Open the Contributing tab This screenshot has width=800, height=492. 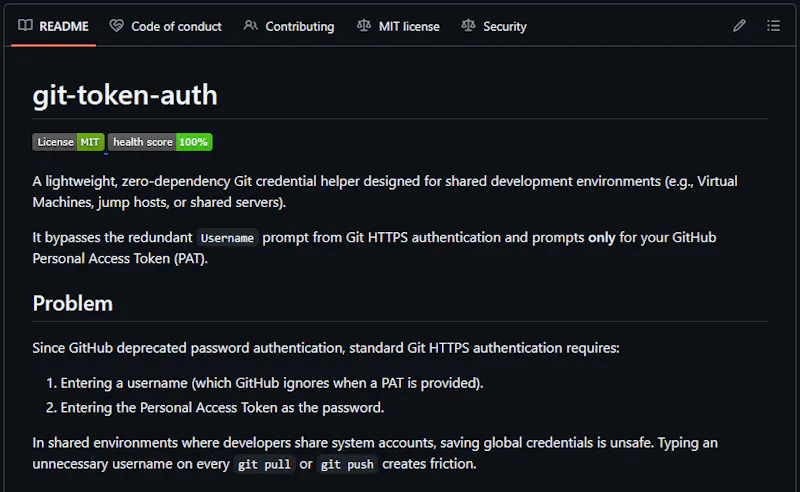click(x=289, y=26)
